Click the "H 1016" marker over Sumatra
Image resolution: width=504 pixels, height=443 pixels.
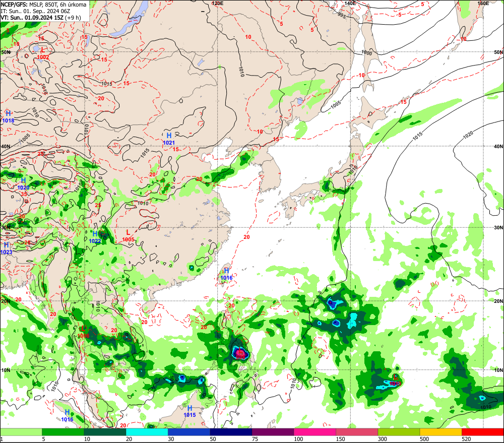[67, 415]
